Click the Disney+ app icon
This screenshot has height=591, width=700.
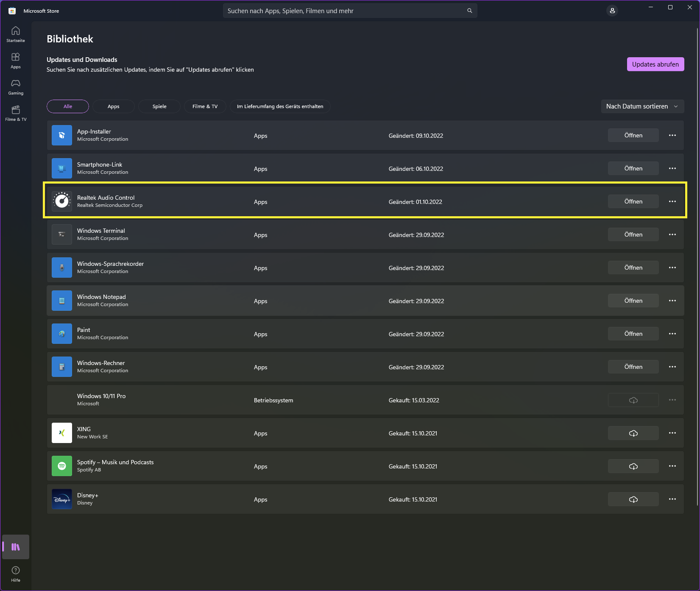click(62, 499)
